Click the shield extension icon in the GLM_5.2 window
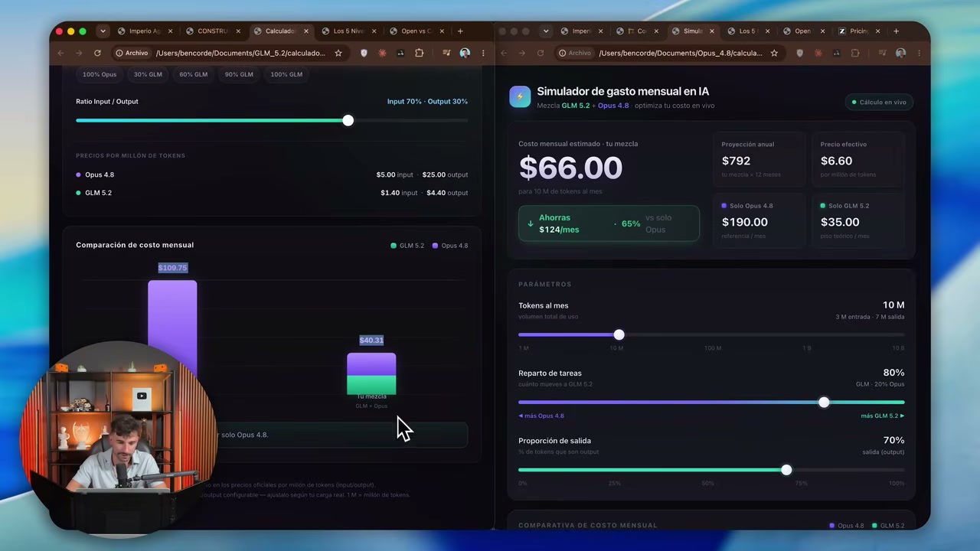Screen dimensions: 980x551 click(364, 53)
